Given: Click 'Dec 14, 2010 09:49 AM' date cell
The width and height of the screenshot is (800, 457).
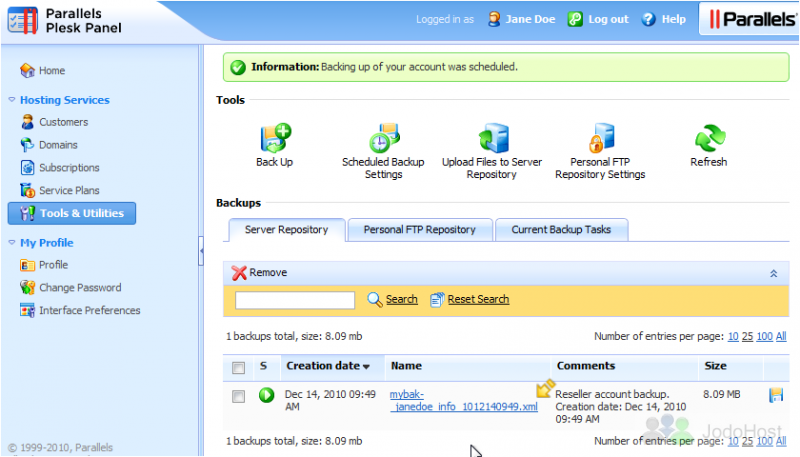Looking at the screenshot, I should [330, 400].
